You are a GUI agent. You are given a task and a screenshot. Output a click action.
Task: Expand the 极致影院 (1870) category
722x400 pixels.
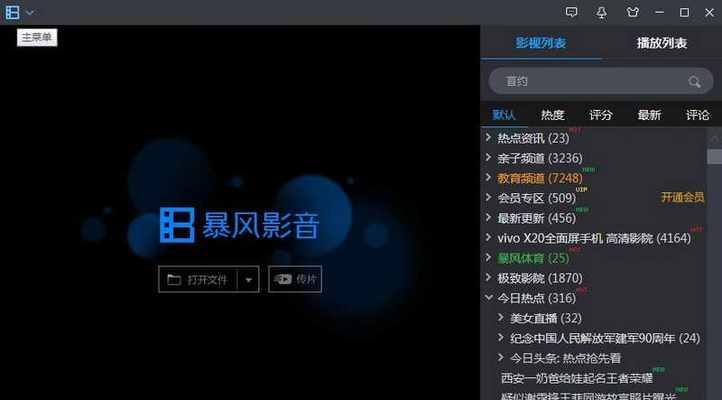point(489,277)
